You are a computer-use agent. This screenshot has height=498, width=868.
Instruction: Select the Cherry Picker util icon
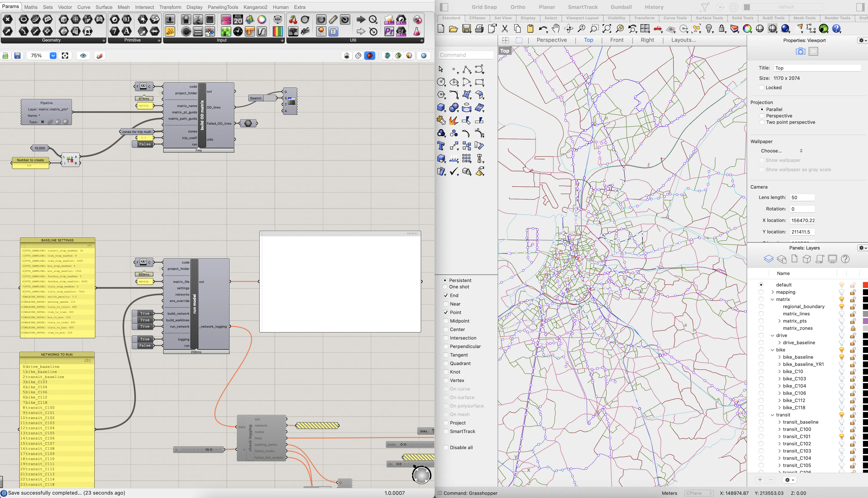pyautogui.click(x=293, y=20)
